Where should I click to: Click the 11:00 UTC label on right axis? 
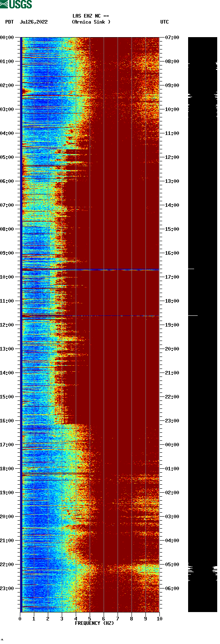pos(172,133)
